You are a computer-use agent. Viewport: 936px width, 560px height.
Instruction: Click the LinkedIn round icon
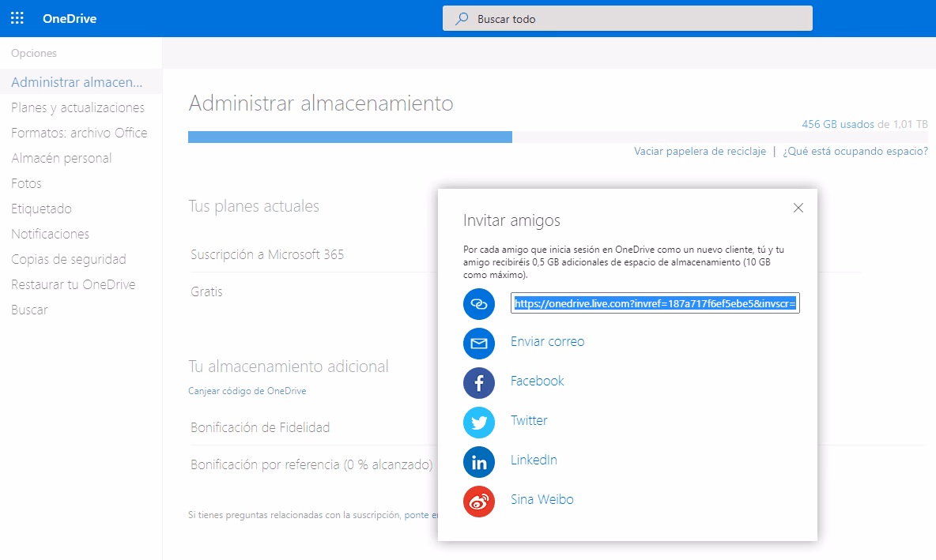[479, 461]
